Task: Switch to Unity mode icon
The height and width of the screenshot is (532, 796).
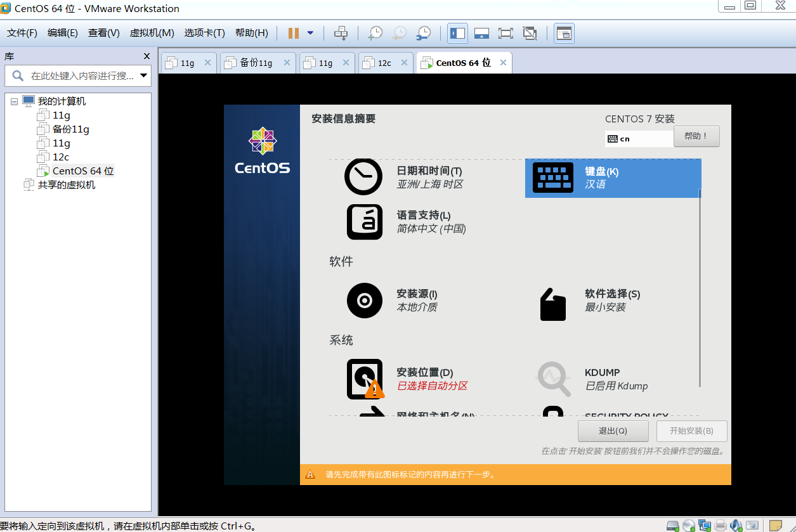Action: click(530, 33)
